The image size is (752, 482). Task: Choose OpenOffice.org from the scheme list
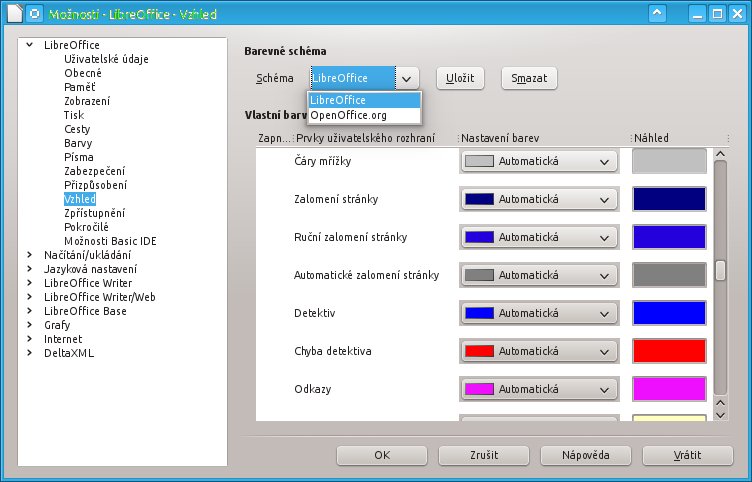point(364,115)
